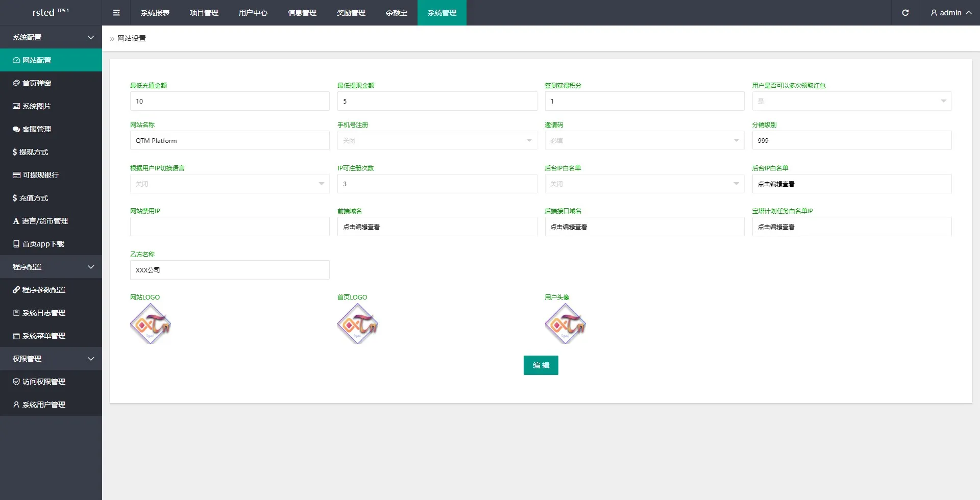Open 访问权限管理 in sidebar
Viewport: 980px width, 500px height.
pyautogui.click(x=44, y=382)
